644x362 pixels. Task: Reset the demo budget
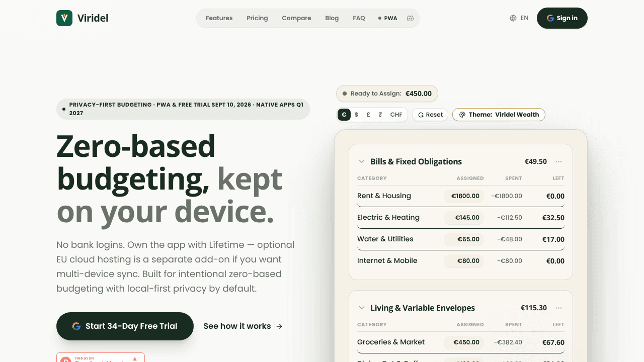click(430, 115)
